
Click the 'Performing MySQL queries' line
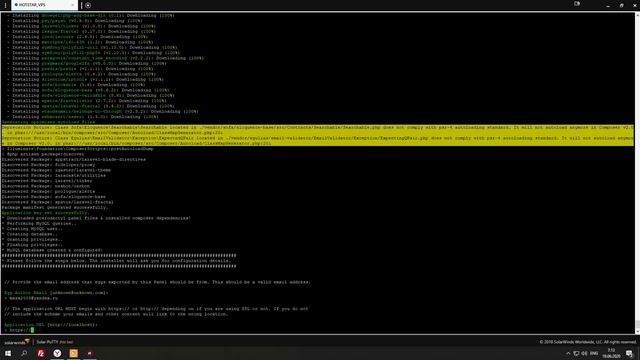pos(39,224)
